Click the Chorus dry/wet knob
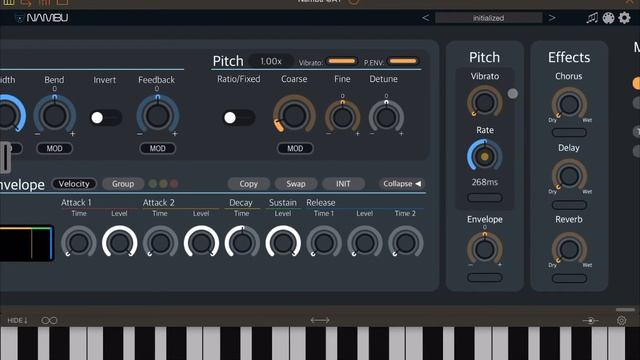The height and width of the screenshot is (360, 640). (x=569, y=104)
